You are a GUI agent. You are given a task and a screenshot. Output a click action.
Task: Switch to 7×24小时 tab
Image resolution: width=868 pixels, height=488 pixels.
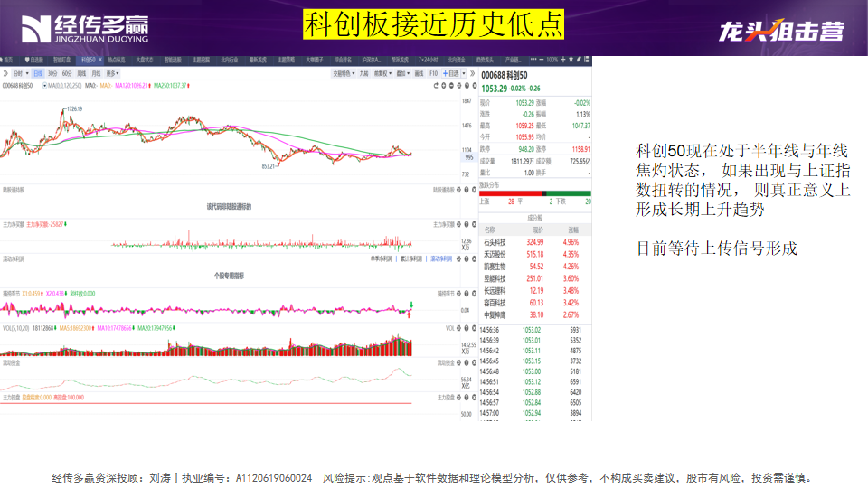coord(428,60)
